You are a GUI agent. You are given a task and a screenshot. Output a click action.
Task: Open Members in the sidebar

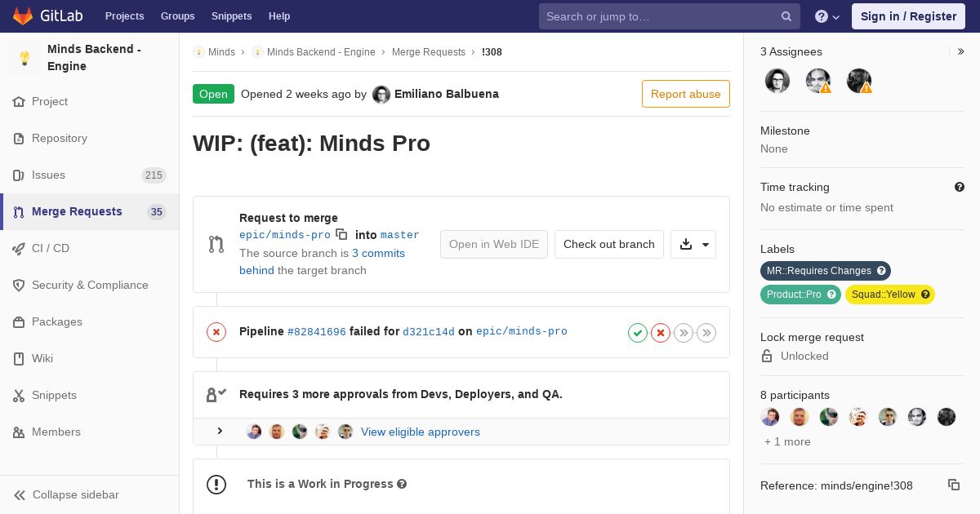(90, 432)
